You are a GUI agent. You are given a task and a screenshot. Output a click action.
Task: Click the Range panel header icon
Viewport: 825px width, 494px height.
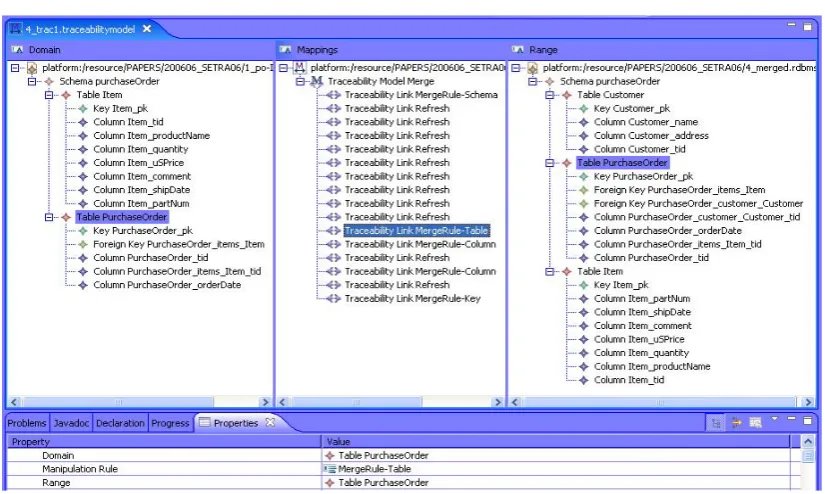click(518, 50)
